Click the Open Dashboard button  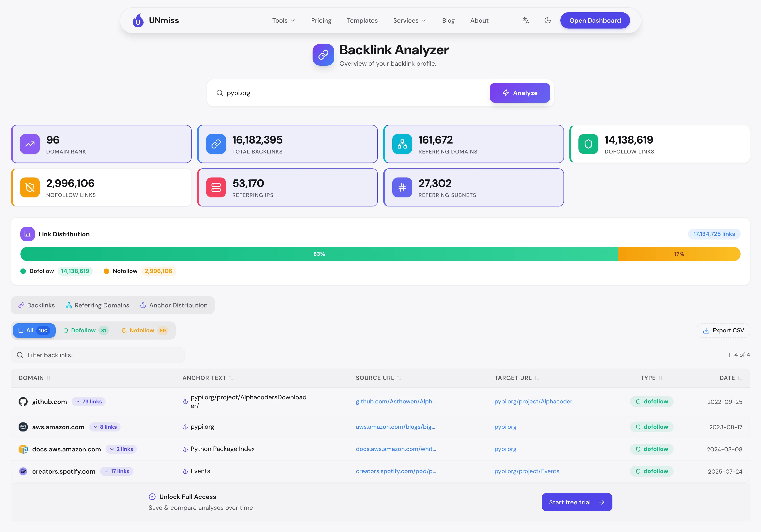pyautogui.click(x=595, y=21)
